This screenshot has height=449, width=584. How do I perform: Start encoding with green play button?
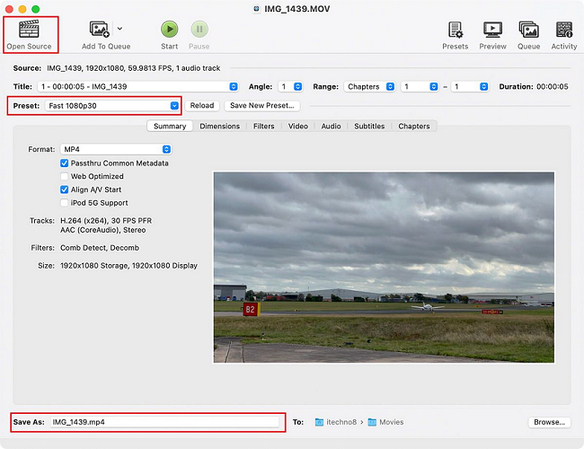click(x=169, y=29)
